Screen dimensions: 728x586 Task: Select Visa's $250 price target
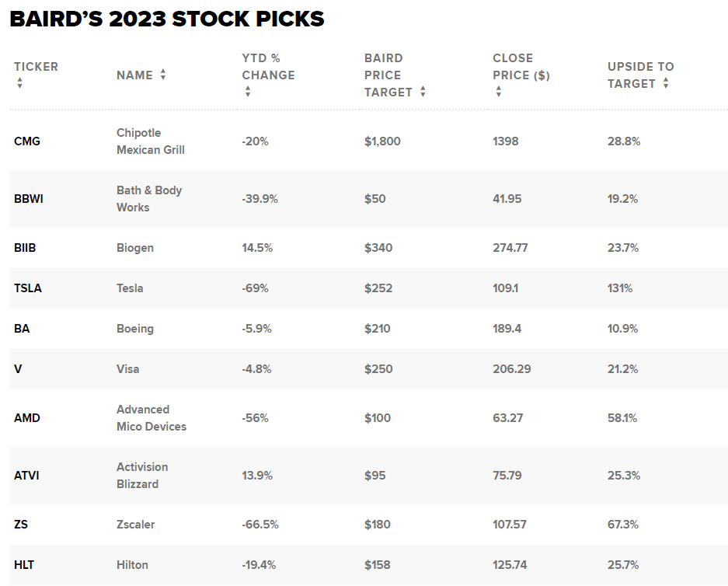378,369
